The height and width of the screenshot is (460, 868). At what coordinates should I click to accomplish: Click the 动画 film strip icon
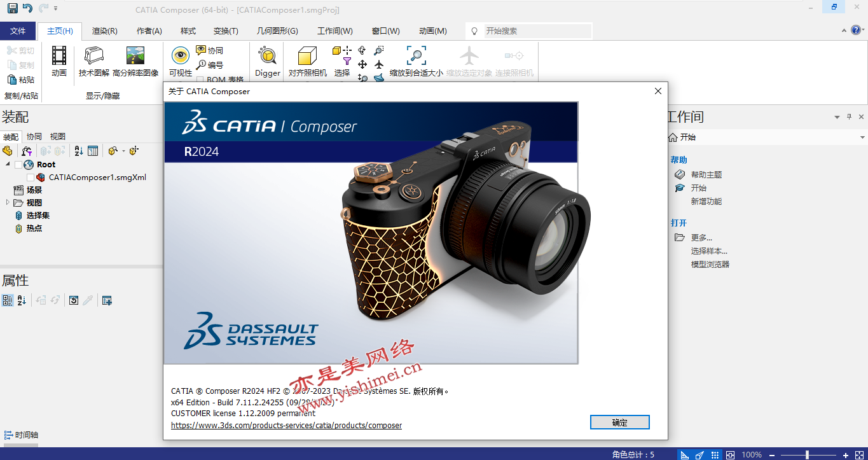point(59,56)
